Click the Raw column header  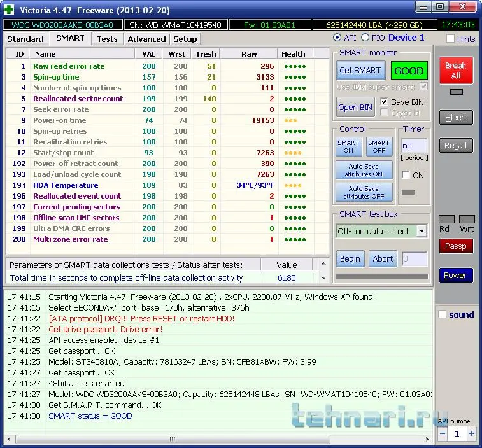point(249,54)
